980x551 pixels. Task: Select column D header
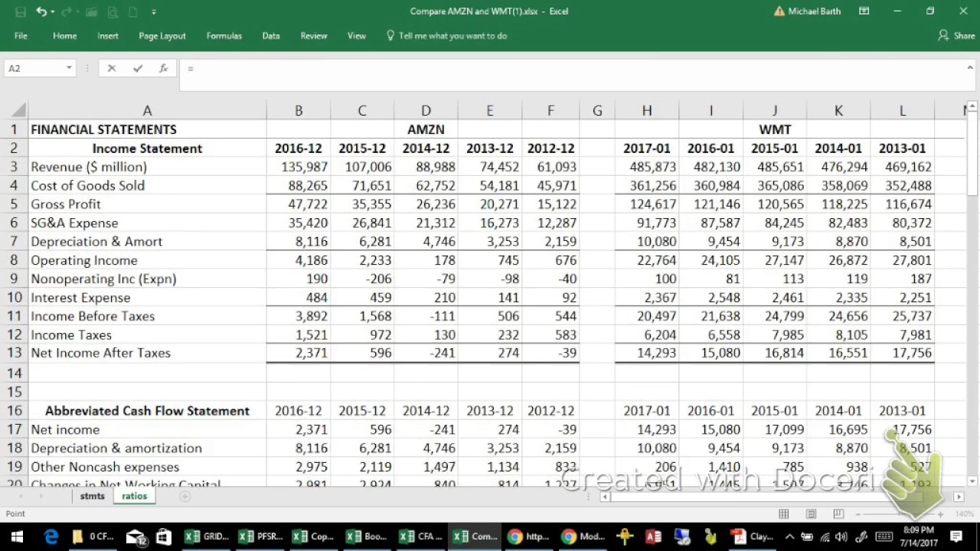(426, 111)
